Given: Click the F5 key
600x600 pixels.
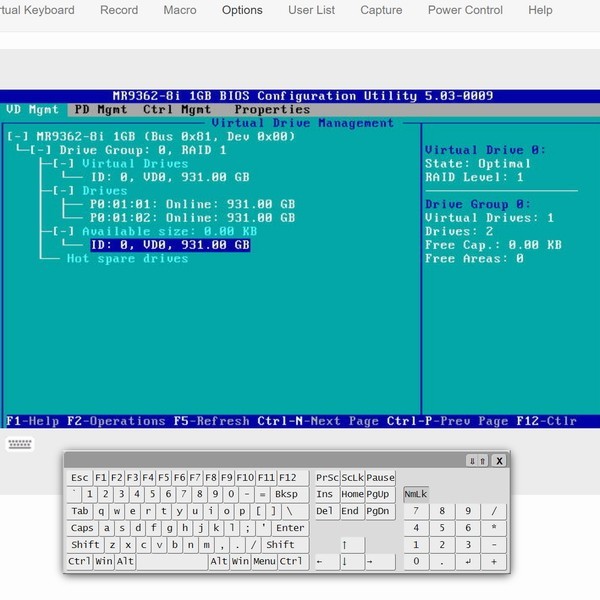Looking at the screenshot, I should 164,478.
